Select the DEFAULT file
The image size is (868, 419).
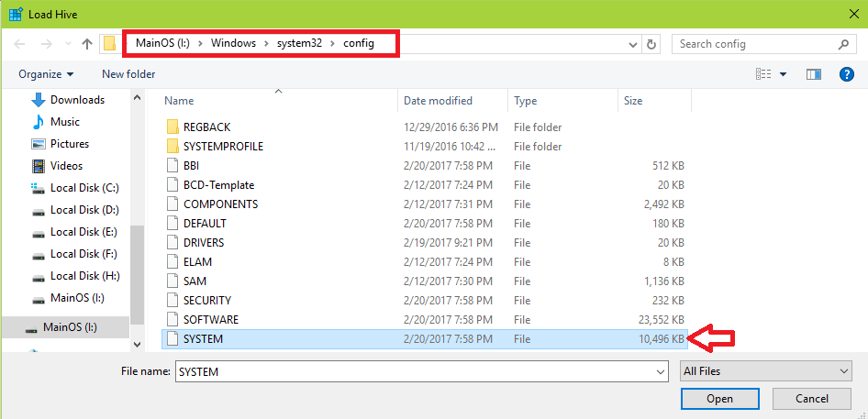(x=425, y=224)
